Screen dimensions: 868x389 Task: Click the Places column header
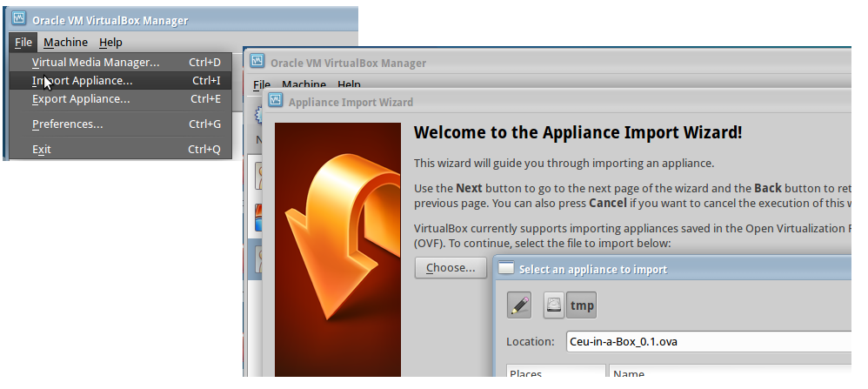coord(556,371)
